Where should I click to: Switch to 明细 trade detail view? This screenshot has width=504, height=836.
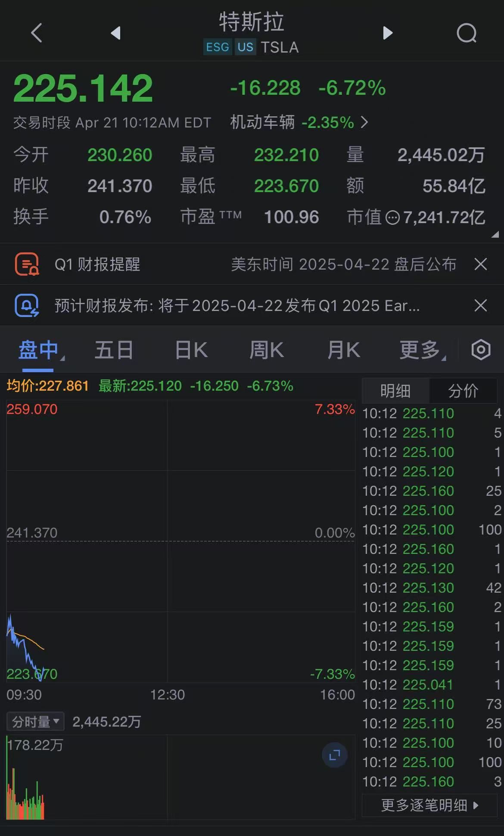point(395,391)
